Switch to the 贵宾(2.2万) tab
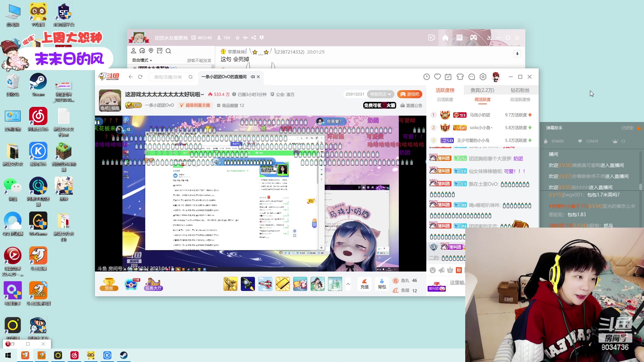The height and width of the screenshot is (362, 644). click(482, 90)
